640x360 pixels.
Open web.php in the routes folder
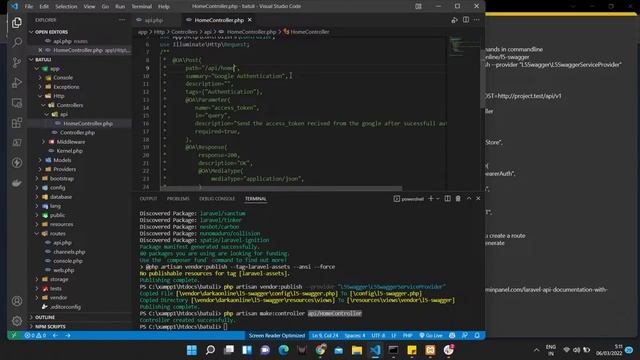[x=64, y=270]
